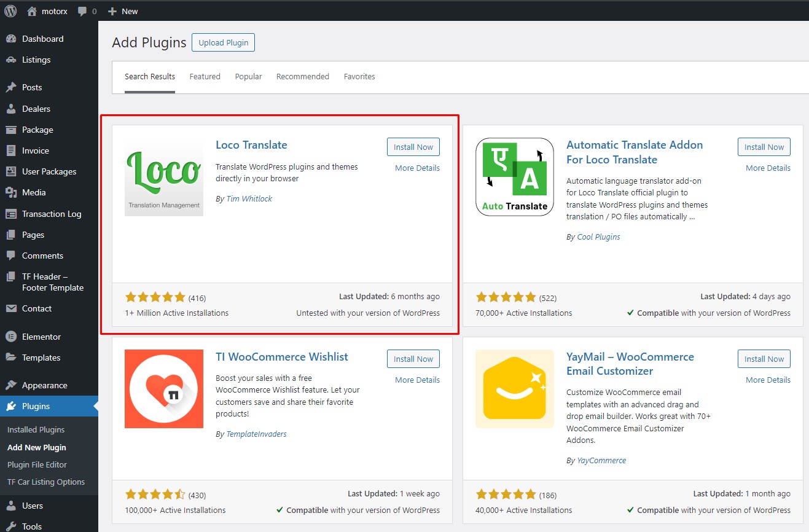Click the Dealers person icon

pyautogui.click(x=11, y=109)
